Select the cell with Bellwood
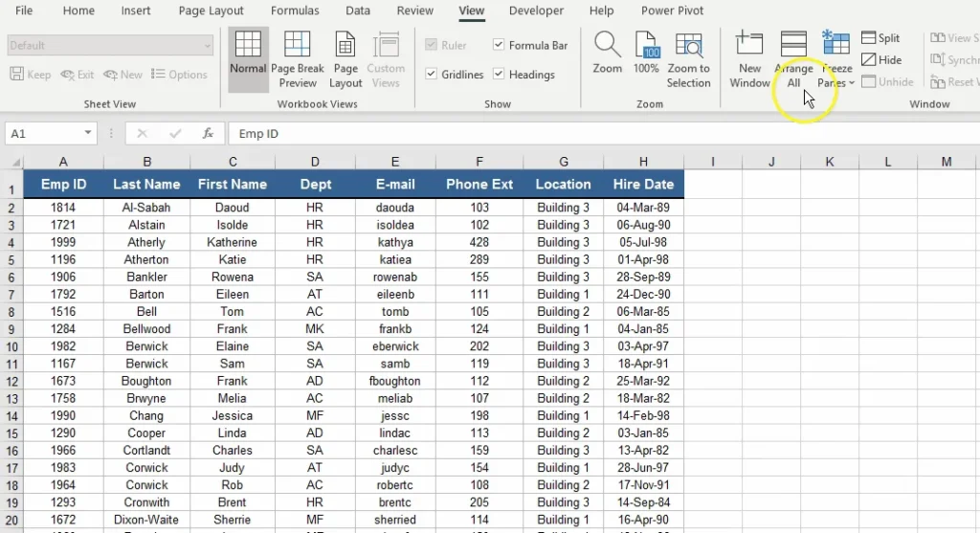The width and height of the screenshot is (980, 533). (146, 329)
